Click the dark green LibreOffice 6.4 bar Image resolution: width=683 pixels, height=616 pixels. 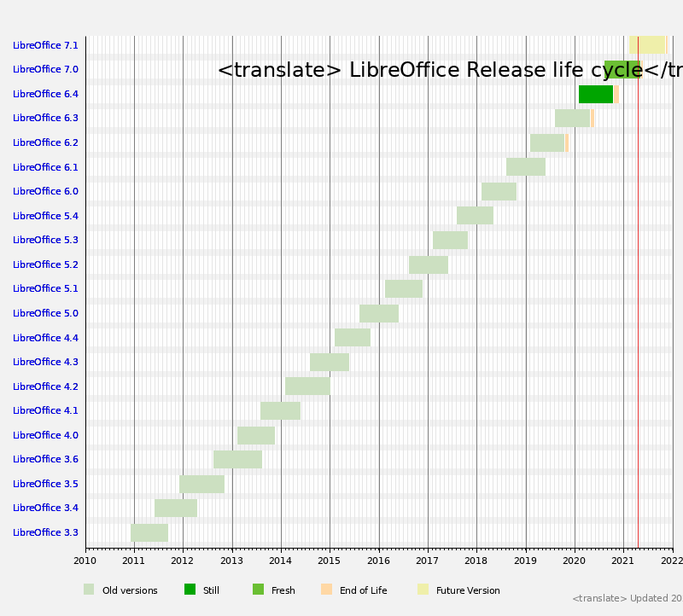595,94
